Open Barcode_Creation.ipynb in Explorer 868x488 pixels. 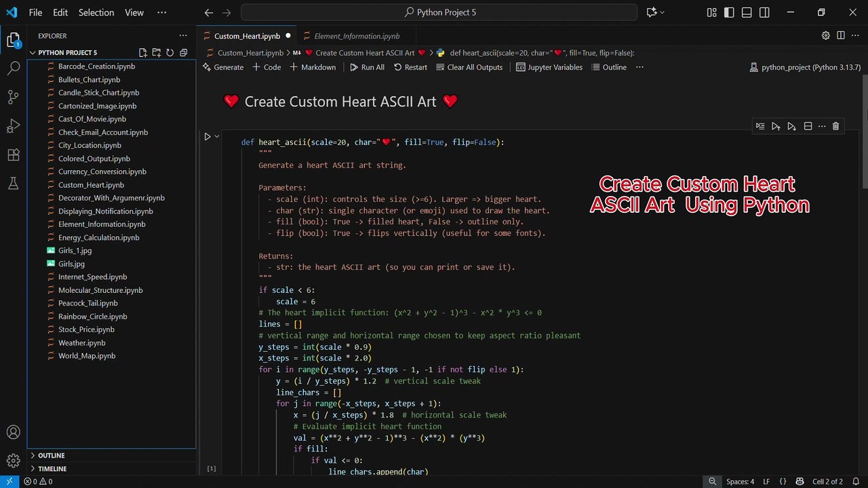(x=96, y=66)
